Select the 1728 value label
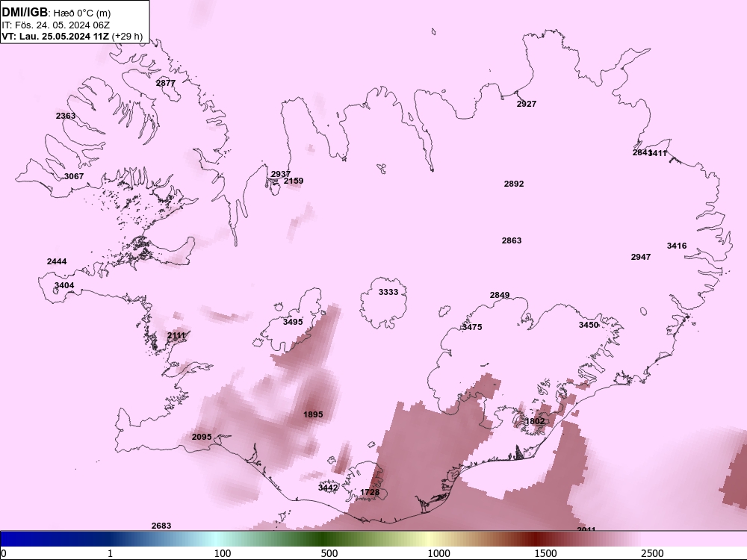This screenshot has height=560, width=747. pos(370,492)
